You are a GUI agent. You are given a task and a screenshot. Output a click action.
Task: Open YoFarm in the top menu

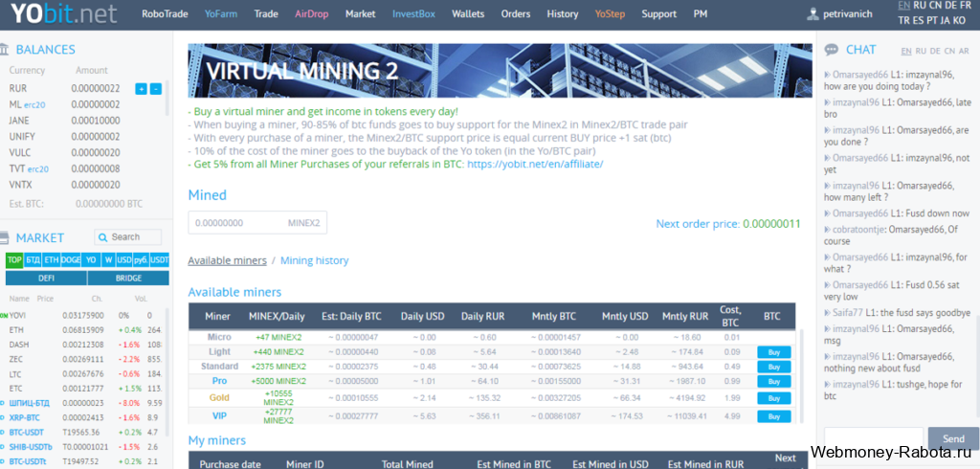click(221, 13)
